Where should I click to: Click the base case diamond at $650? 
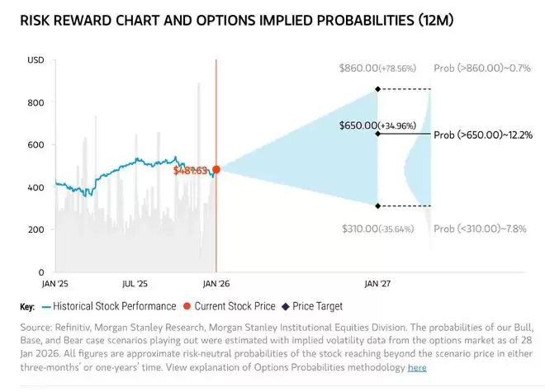377,134
